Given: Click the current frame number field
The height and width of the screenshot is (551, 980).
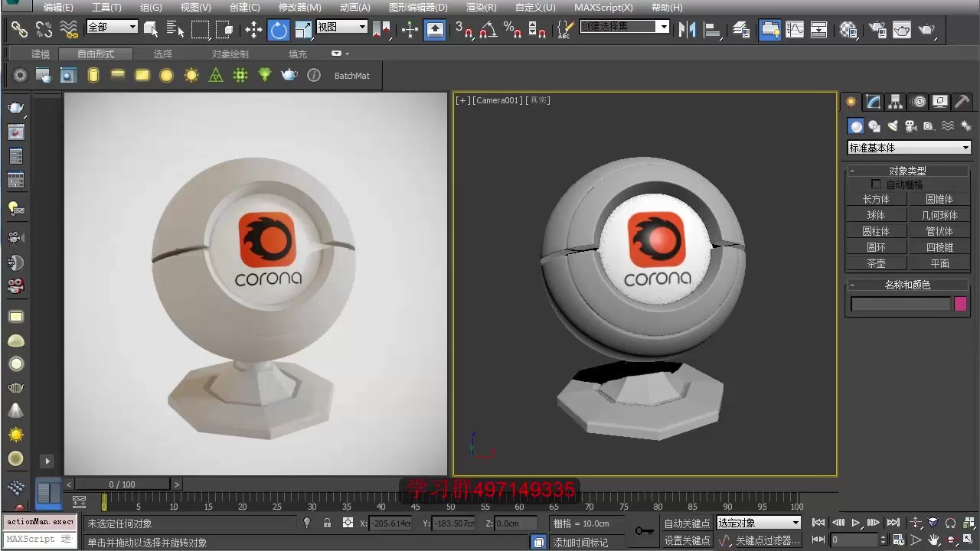Looking at the screenshot, I should [854, 540].
